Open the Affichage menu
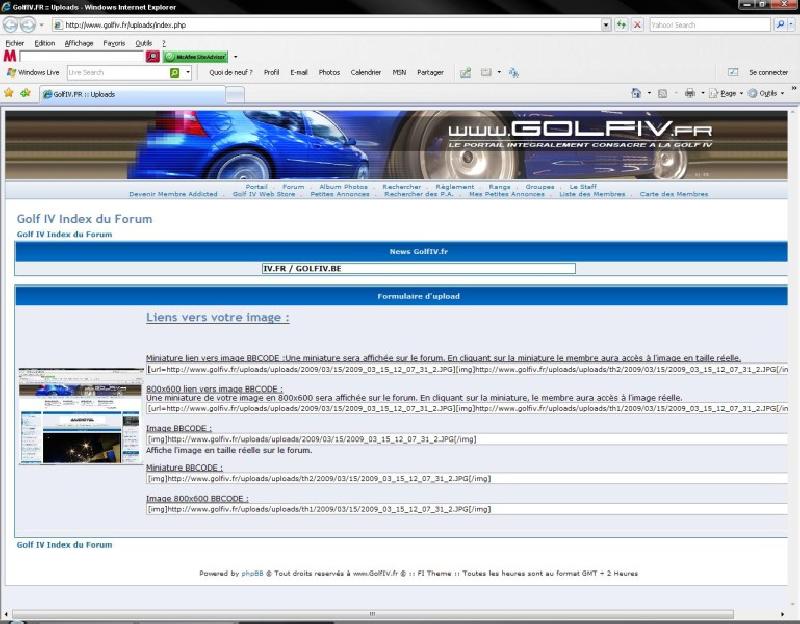The image size is (800, 624). pyautogui.click(x=79, y=43)
